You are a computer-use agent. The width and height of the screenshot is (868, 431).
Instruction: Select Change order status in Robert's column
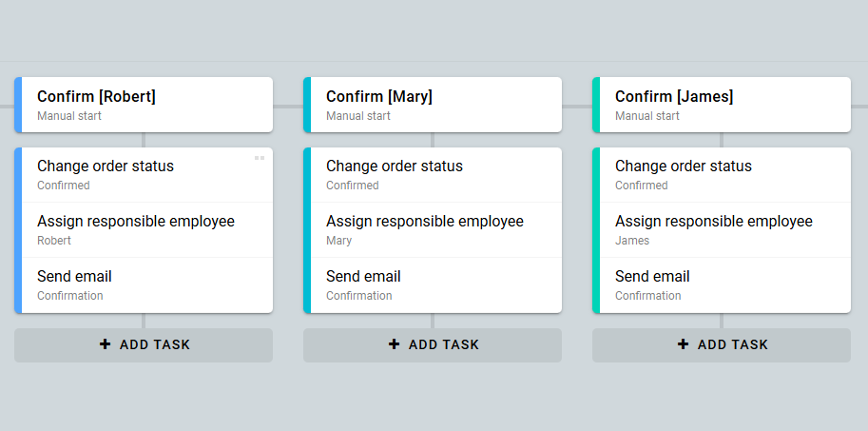(146, 174)
